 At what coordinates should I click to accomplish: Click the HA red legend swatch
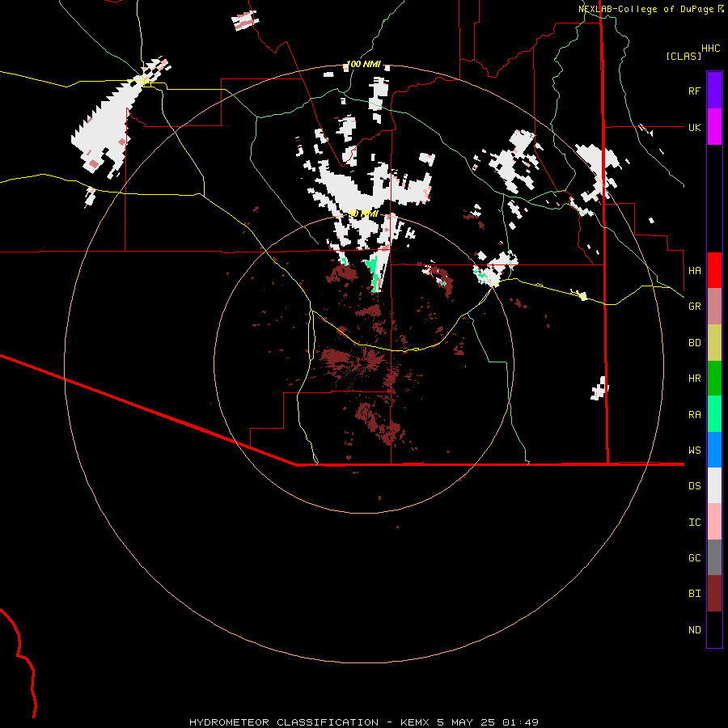tap(714, 270)
